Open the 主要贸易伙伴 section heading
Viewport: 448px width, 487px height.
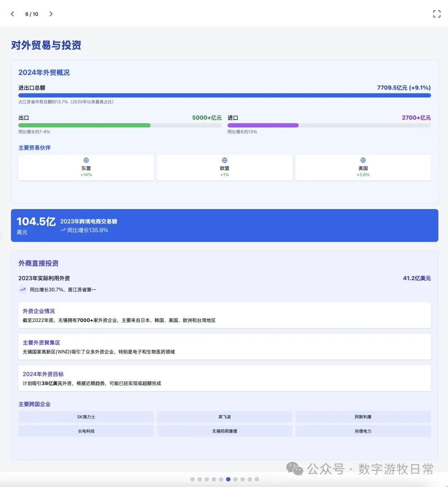pos(34,148)
